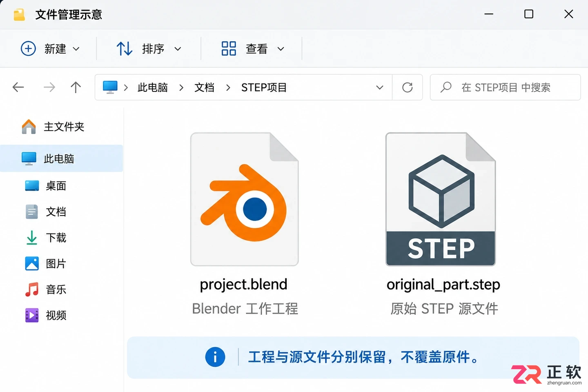
Task: Navigate to 此电脑 in the breadcrumb
Action: point(153,87)
